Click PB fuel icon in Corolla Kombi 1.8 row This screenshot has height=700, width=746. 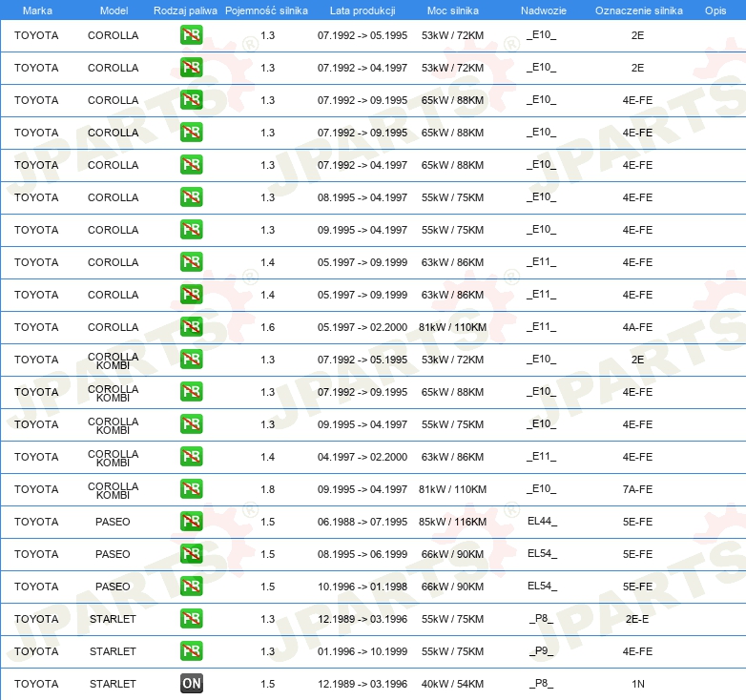click(191, 489)
